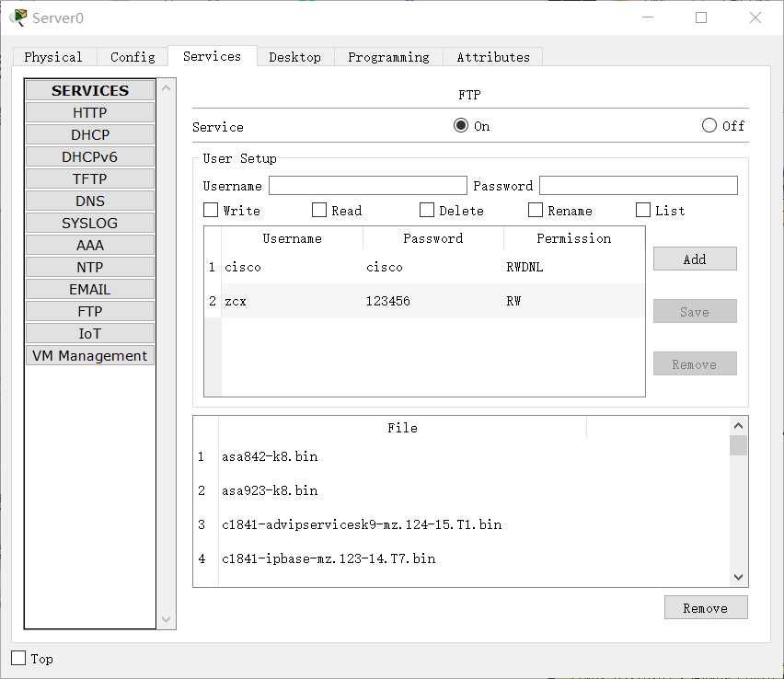Click the Add user button
The width and height of the screenshot is (784, 679).
coord(695,259)
